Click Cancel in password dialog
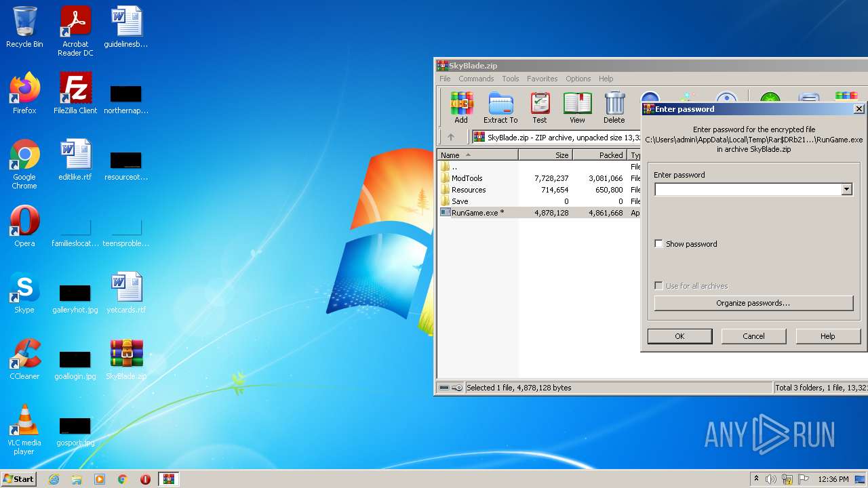The width and height of the screenshot is (868, 488). point(753,336)
